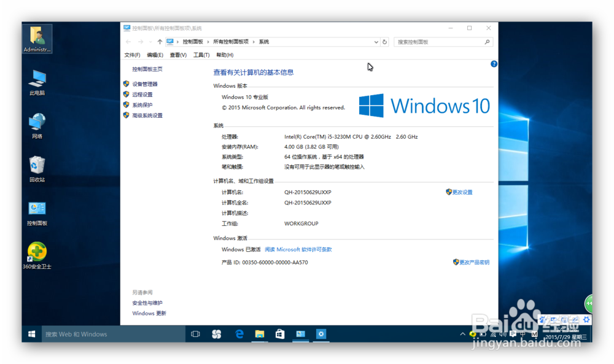The width and height of the screenshot is (614, 364).
Task: Select the 回收站 recycle bin icon
Action: coord(37,169)
